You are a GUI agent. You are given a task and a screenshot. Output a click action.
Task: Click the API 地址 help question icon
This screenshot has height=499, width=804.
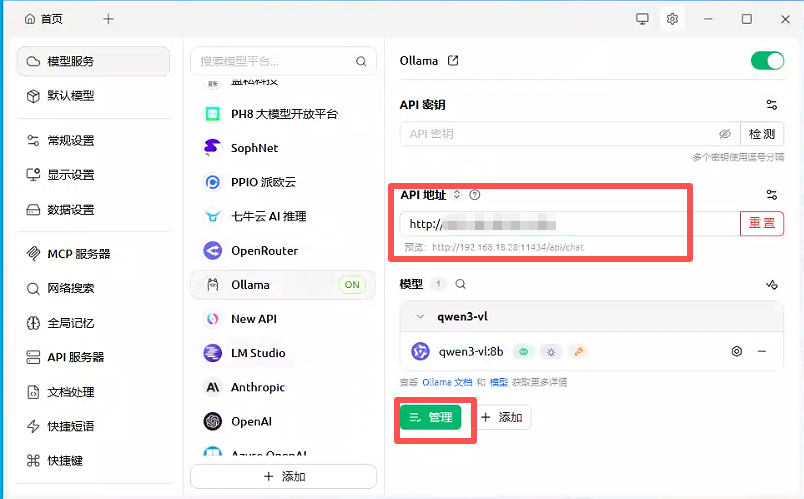point(475,195)
